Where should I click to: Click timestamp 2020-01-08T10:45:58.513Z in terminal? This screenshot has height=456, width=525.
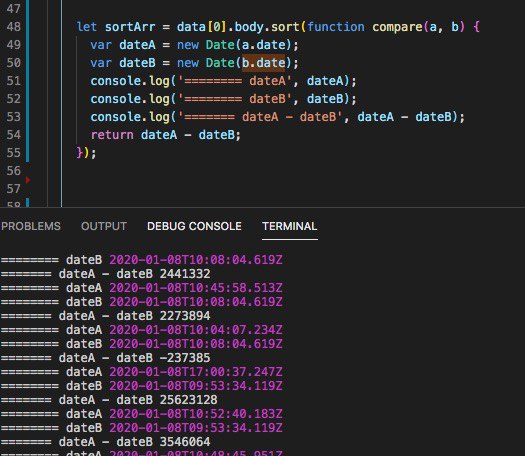pos(196,288)
